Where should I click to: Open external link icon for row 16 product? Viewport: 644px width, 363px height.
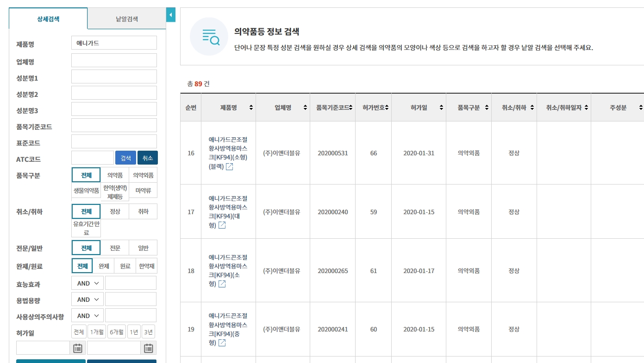point(229,167)
